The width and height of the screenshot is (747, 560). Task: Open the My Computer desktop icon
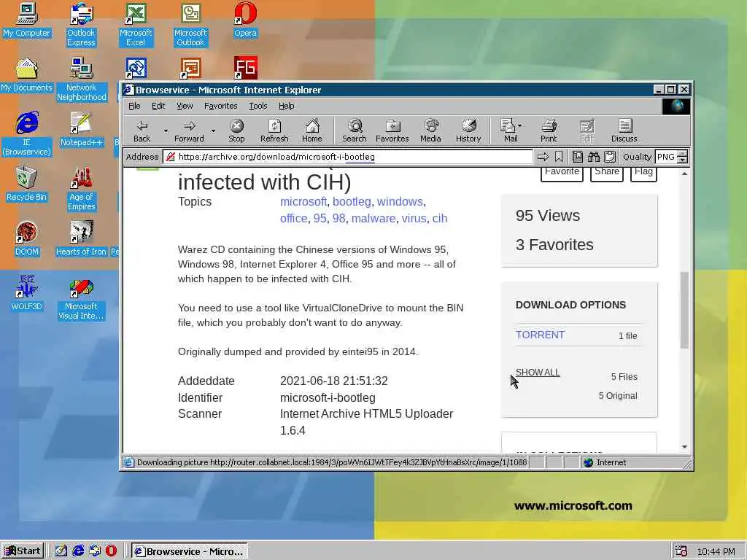27,20
